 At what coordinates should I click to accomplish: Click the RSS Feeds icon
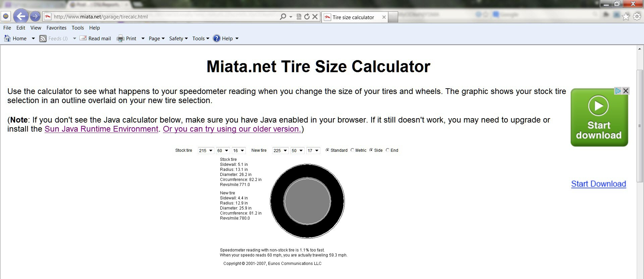point(43,39)
